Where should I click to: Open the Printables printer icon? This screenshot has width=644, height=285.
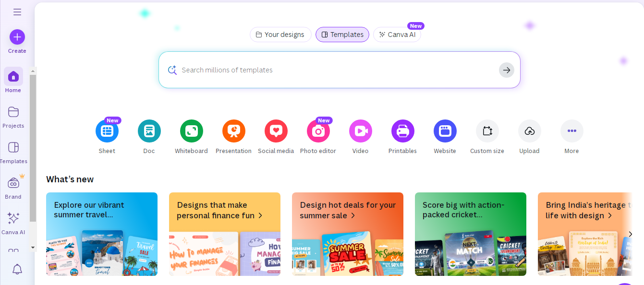point(402,131)
